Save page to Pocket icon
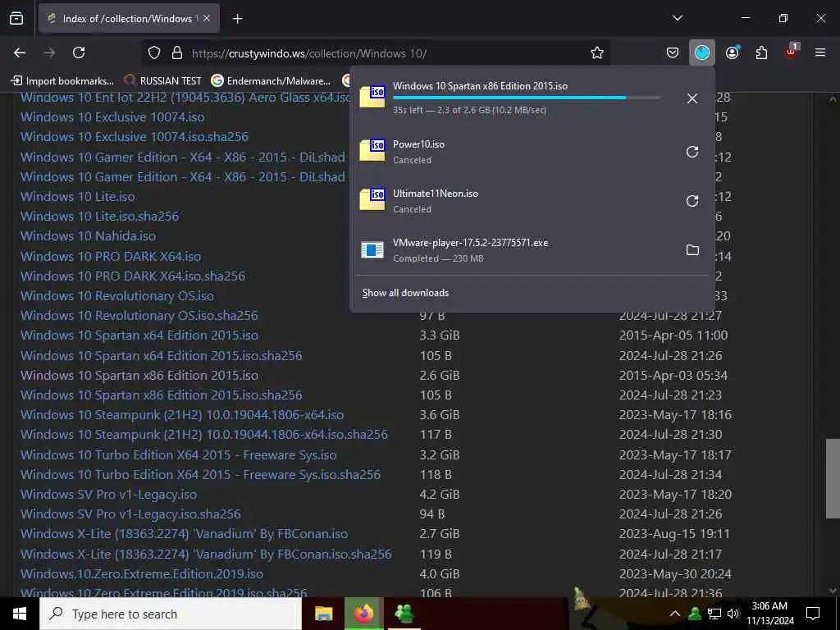Screen dimensions: 840x630 click(673, 52)
